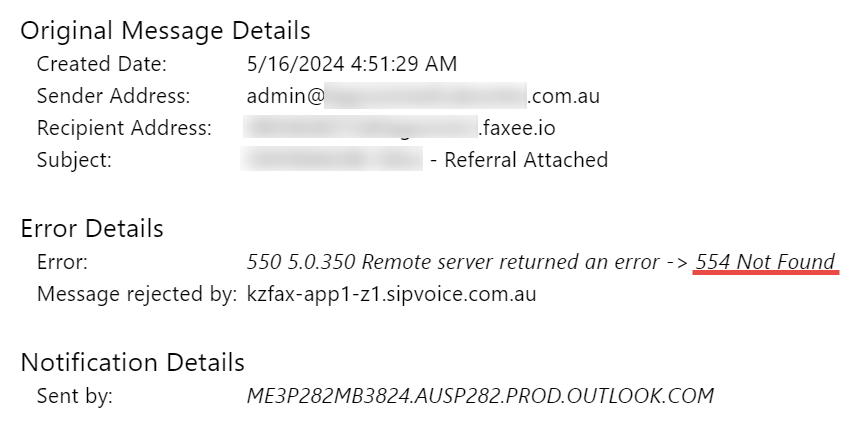The width and height of the screenshot is (864, 431).
Task: Click the Error Details heading
Action: (92, 228)
